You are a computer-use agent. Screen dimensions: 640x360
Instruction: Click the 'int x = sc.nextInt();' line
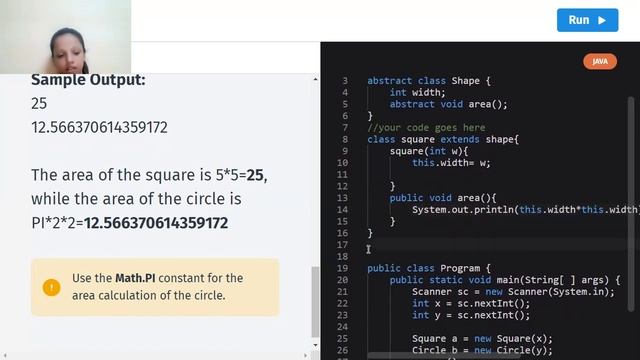click(471, 304)
